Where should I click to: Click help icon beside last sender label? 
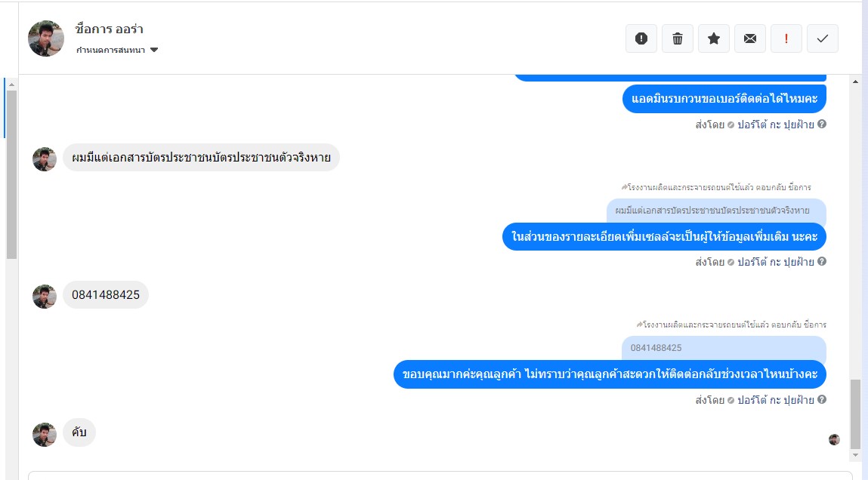822,399
